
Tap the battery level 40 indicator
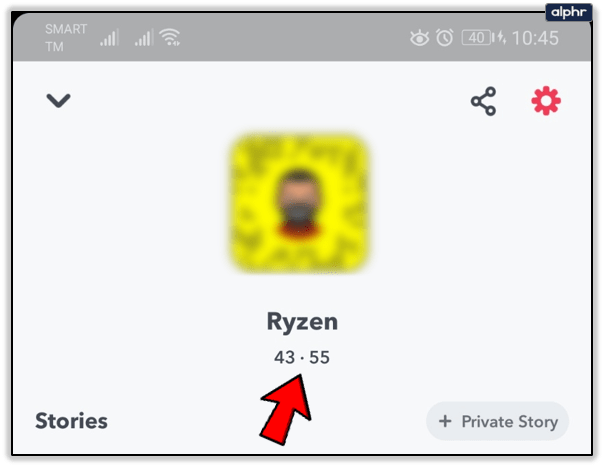pos(478,38)
